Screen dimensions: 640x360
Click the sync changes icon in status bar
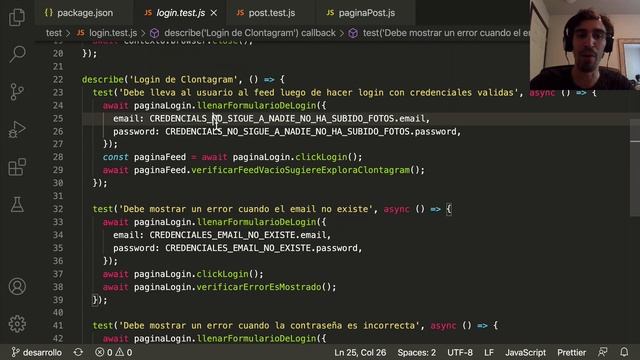[78, 352]
